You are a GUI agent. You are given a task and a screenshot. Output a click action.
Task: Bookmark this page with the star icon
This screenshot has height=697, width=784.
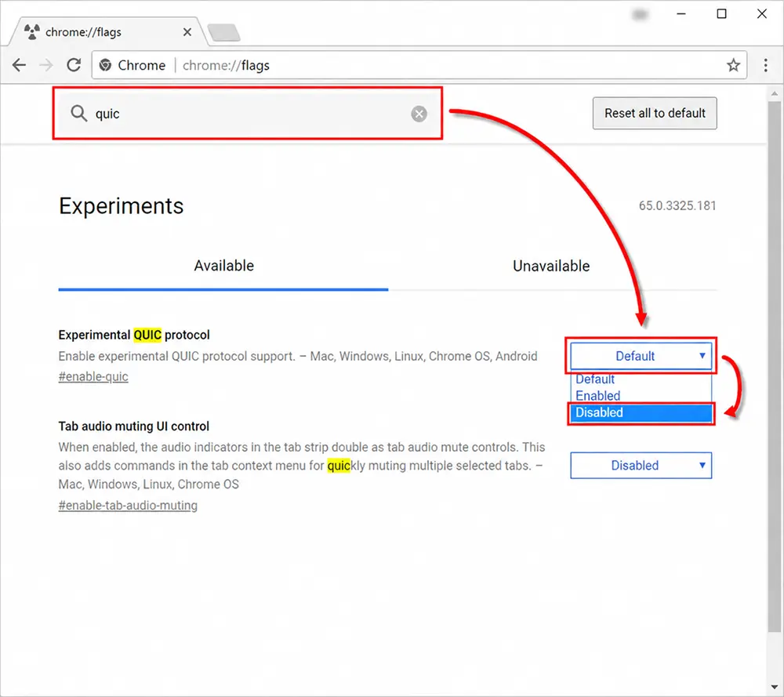(733, 65)
